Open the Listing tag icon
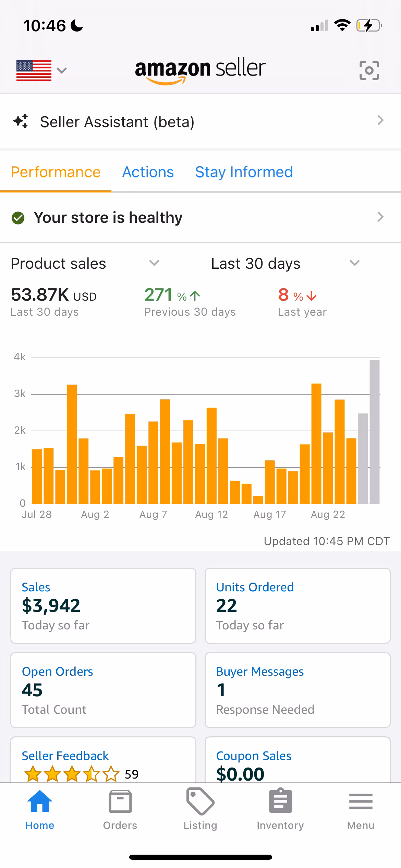Viewport: 401px width, 868px height. click(x=200, y=801)
